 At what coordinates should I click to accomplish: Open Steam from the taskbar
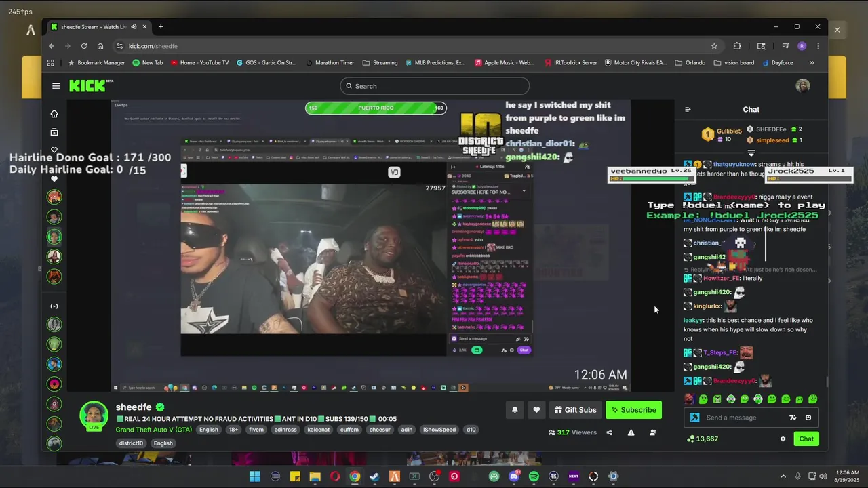pos(374,476)
